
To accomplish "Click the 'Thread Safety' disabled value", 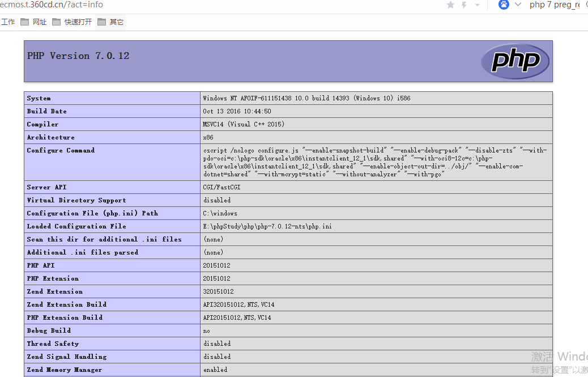I will [217, 344].
